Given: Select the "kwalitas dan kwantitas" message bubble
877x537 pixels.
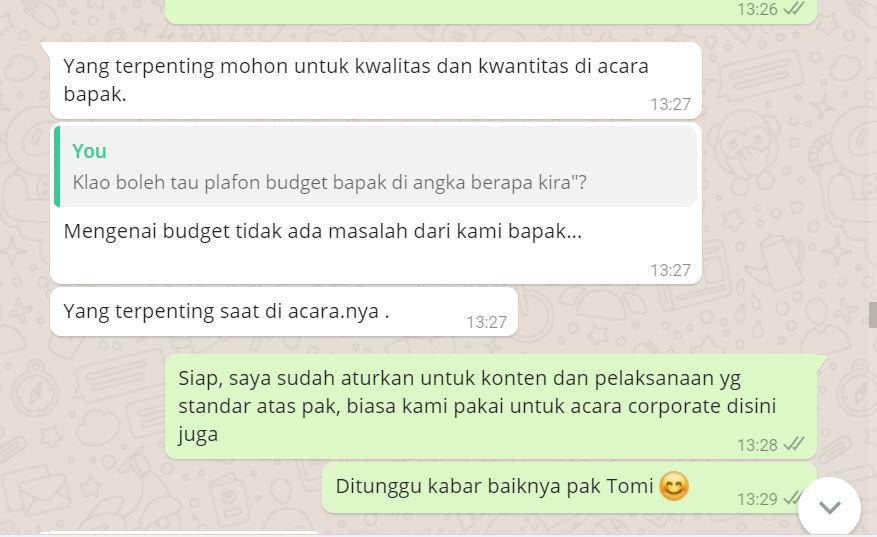Looking at the screenshot, I should pos(376,81).
